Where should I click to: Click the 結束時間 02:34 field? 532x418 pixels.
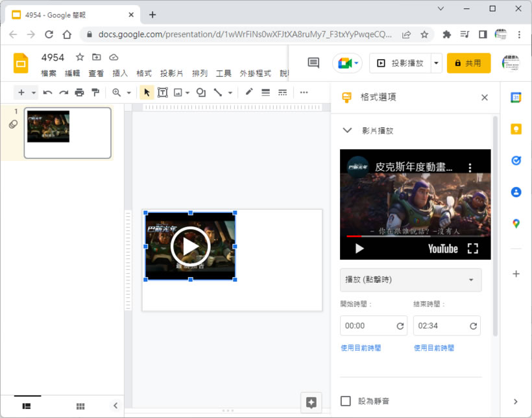click(447, 326)
